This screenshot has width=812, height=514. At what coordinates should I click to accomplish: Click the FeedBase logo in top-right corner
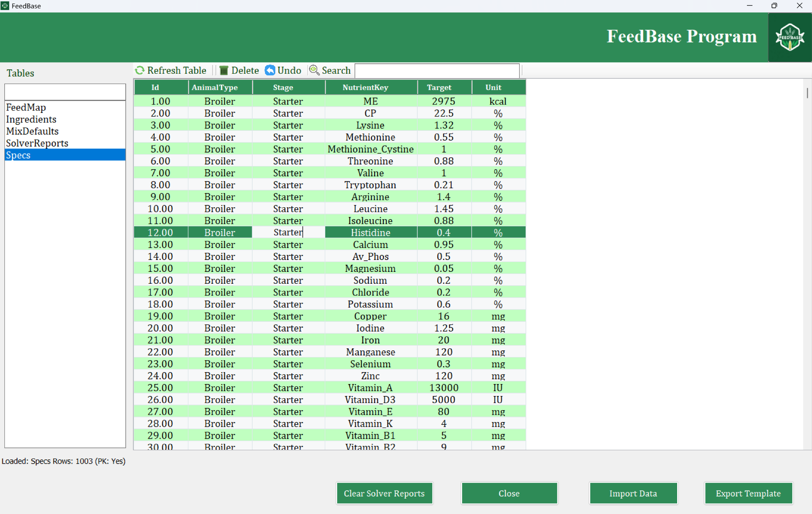[x=789, y=37]
